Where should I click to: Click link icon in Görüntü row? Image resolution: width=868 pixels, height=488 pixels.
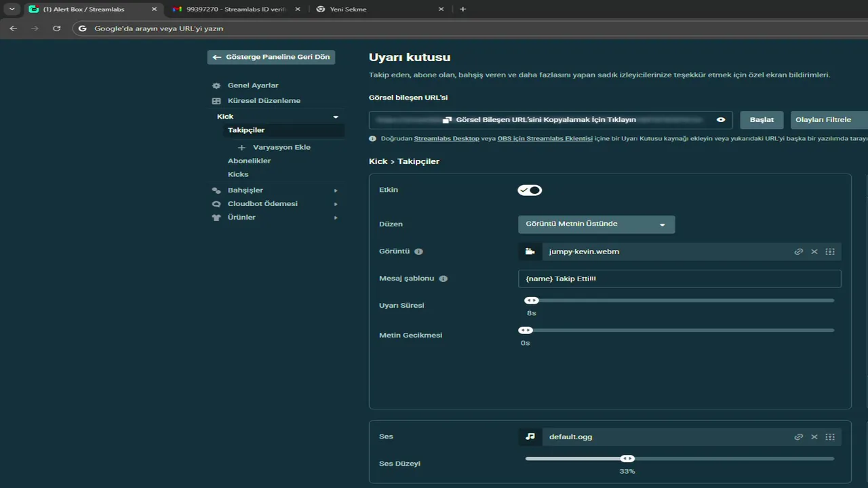(x=799, y=251)
